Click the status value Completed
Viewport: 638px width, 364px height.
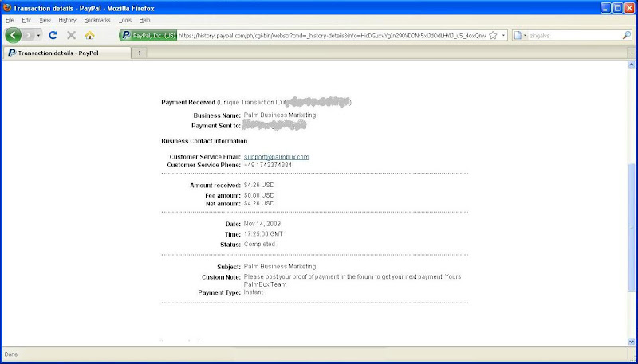click(x=259, y=245)
